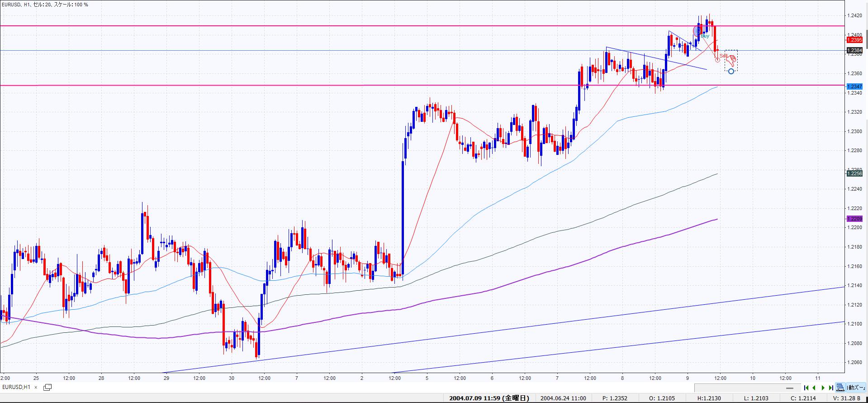
Task: Close the EURUSD,H1 chart tab
Action: [36, 387]
